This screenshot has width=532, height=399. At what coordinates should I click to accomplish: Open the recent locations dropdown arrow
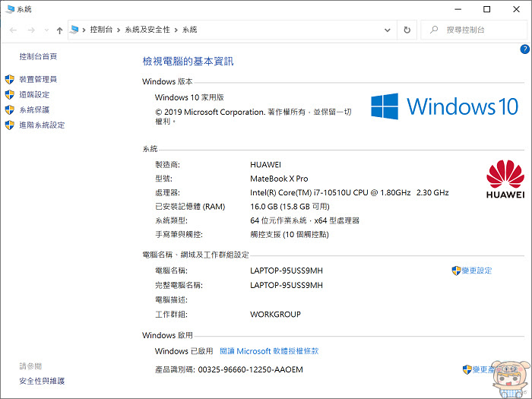pos(46,30)
